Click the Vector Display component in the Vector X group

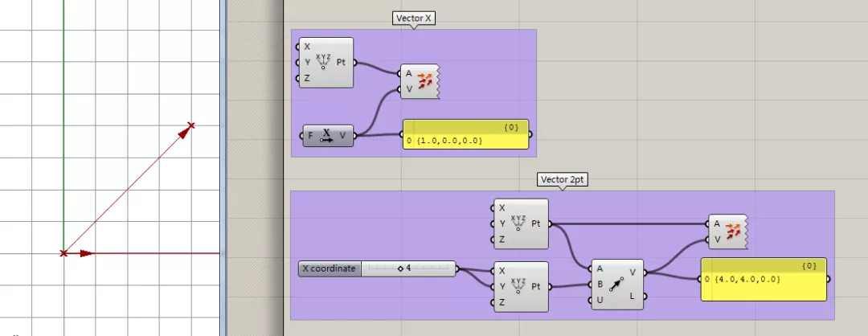point(420,81)
